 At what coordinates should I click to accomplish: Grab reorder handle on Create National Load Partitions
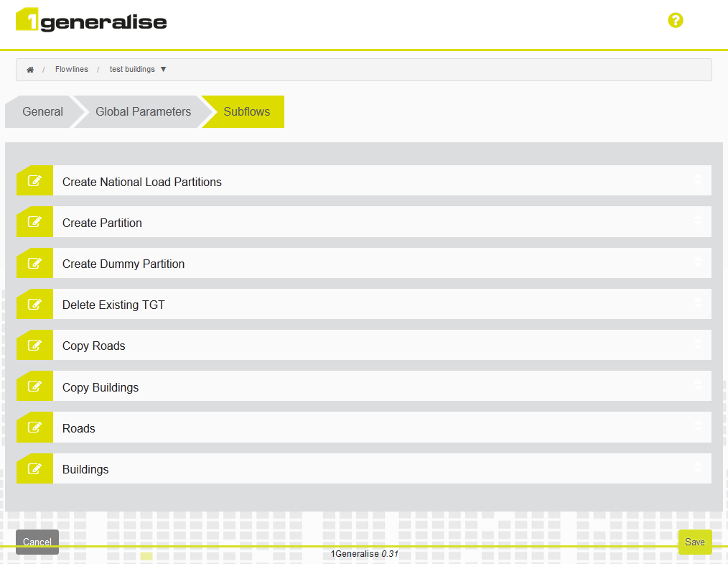(x=698, y=180)
